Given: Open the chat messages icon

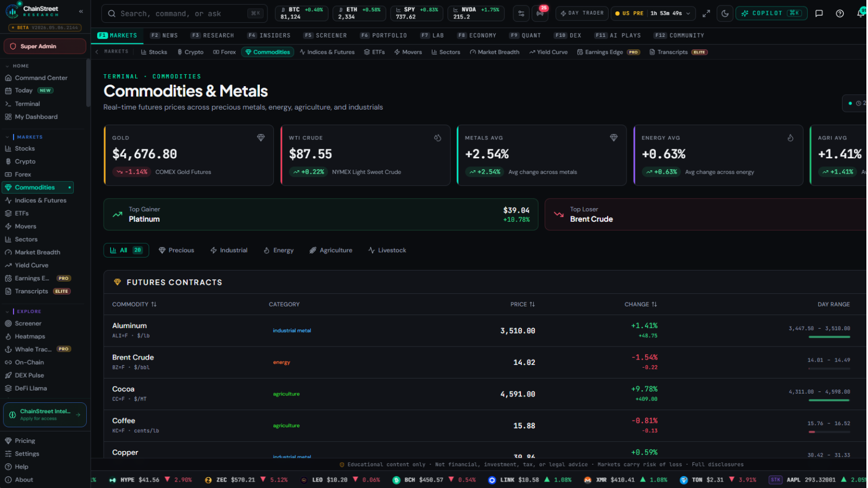Looking at the screenshot, I should click(x=819, y=14).
